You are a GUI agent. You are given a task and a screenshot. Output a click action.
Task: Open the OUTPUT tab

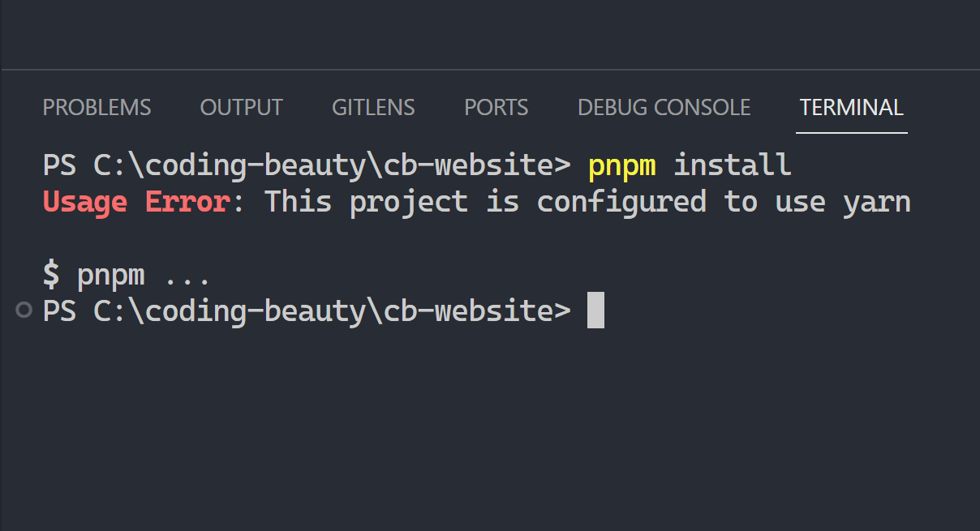coord(241,108)
